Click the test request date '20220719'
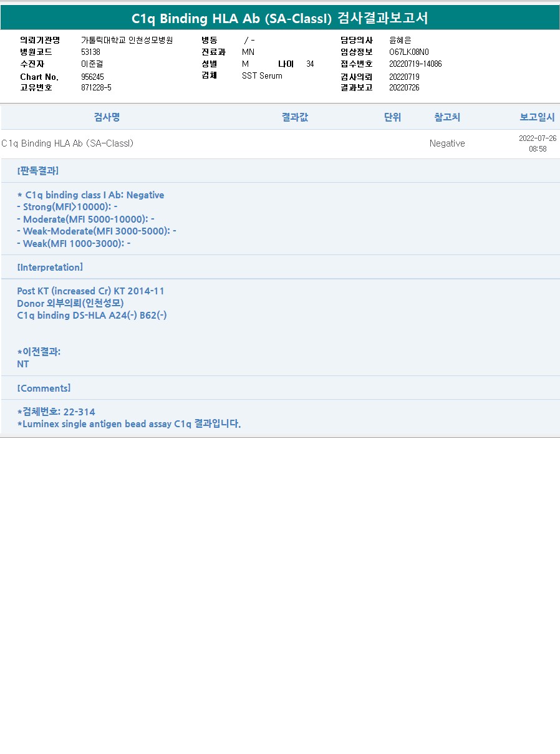The width and height of the screenshot is (560, 754). point(404,76)
